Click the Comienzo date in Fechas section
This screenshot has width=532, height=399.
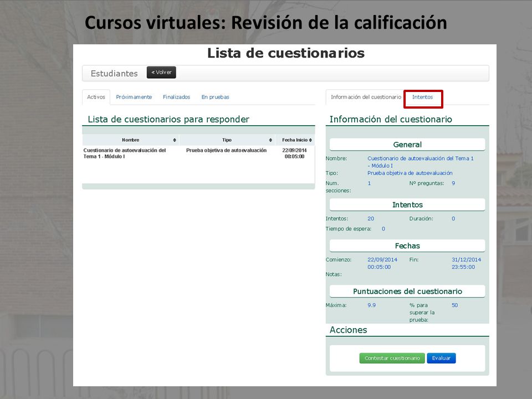(x=382, y=263)
